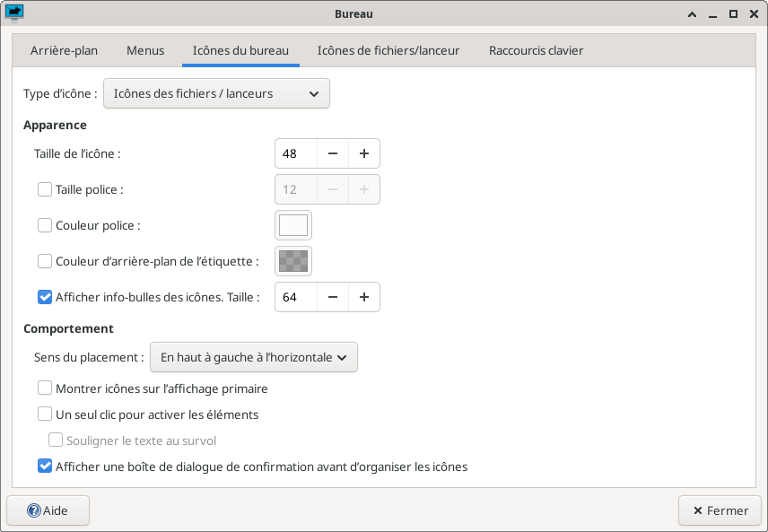Enable Un seul clic pour activer les éléments
768x532 pixels.
(45, 414)
